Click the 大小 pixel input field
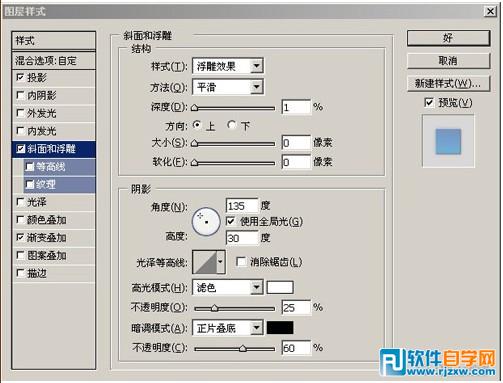 (296, 143)
